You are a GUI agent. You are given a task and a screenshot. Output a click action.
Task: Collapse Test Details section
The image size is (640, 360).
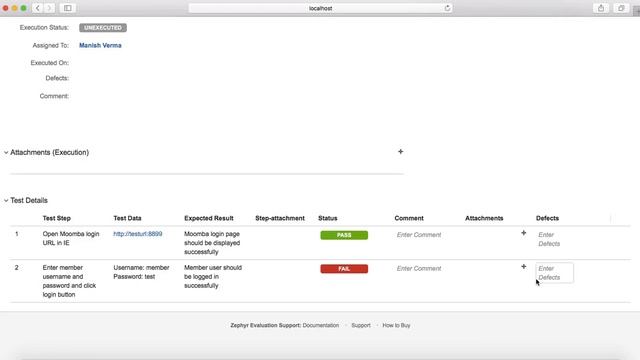(x=6, y=200)
